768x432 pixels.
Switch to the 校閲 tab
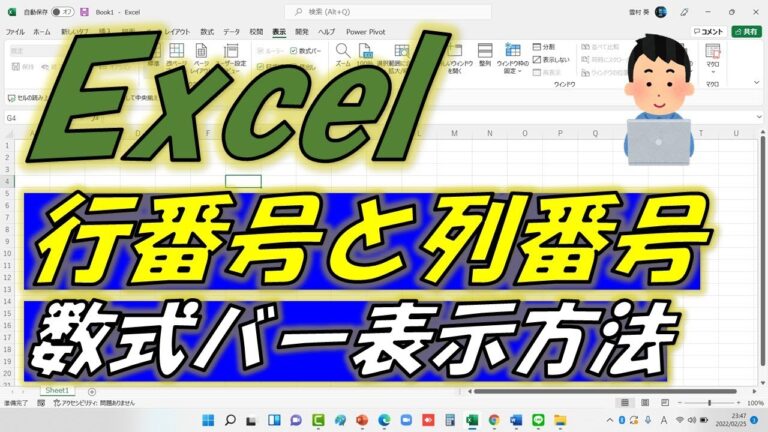coord(256,32)
